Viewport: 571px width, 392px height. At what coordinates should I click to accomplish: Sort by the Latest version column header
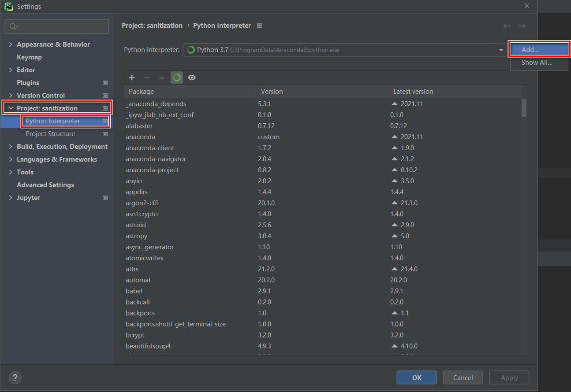click(455, 92)
